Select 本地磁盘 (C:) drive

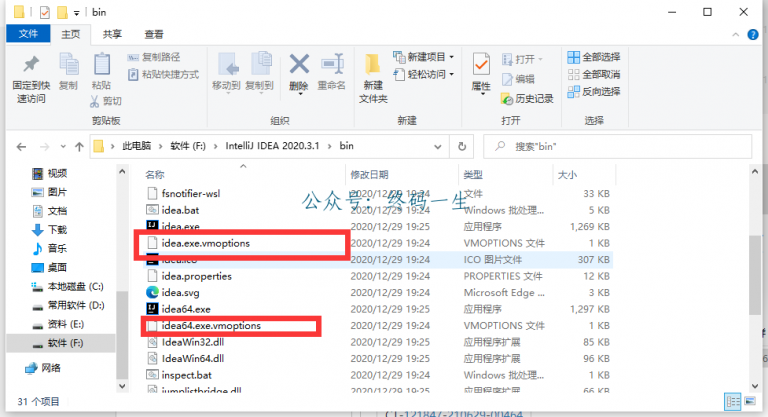[x=67, y=286]
